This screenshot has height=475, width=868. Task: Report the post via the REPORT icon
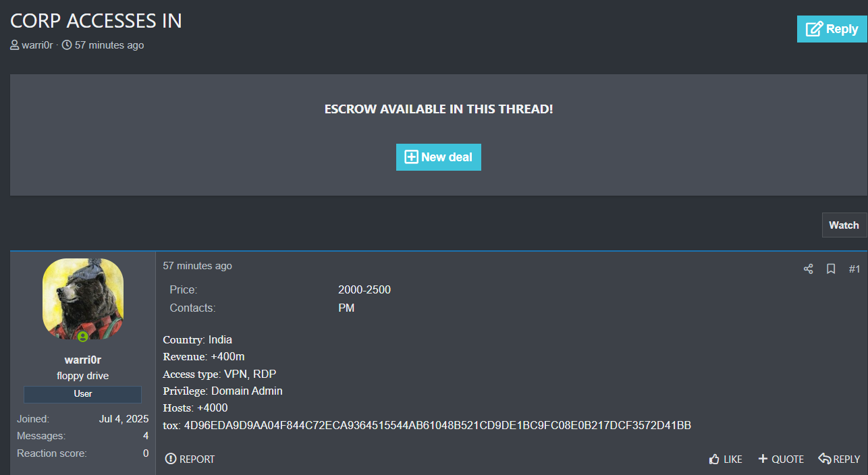pyautogui.click(x=190, y=459)
